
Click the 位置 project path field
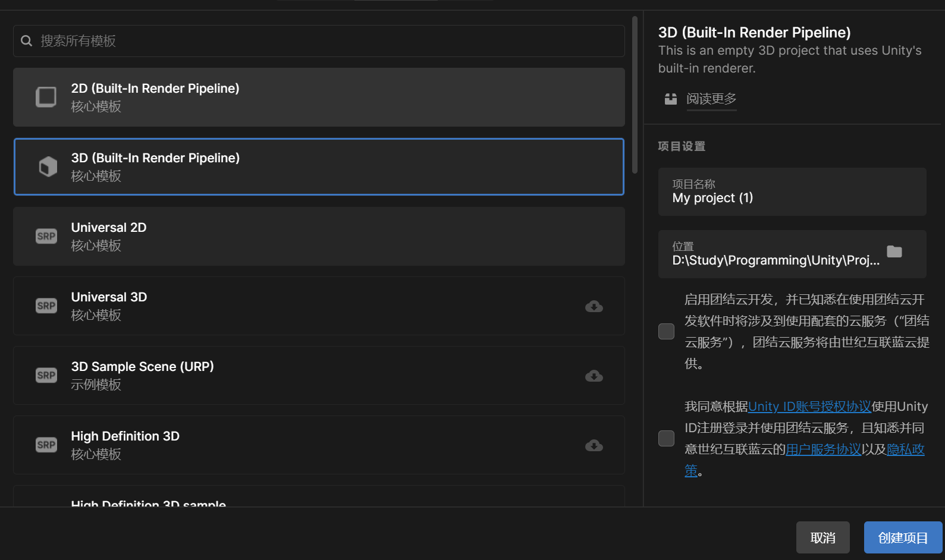click(792, 254)
